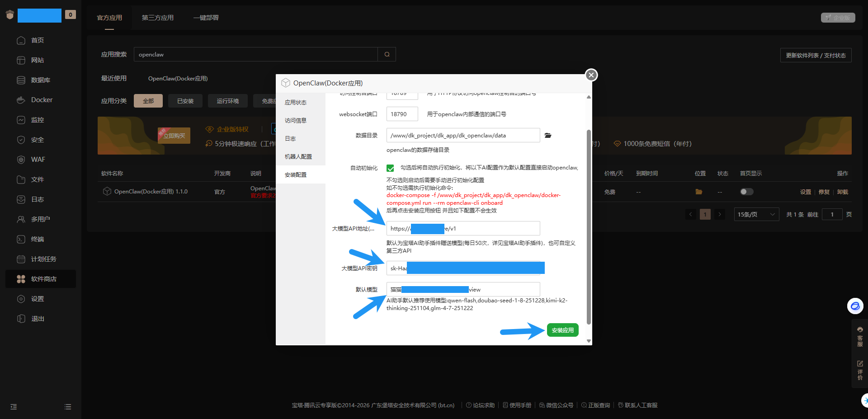Open the floating AI assistant icon

855,306
